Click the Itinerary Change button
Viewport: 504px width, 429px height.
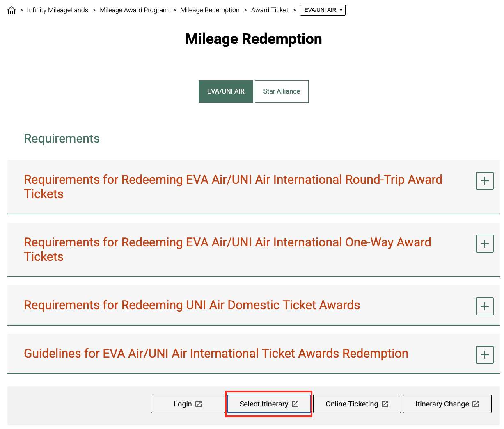pyautogui.click(x=447, y=404)
